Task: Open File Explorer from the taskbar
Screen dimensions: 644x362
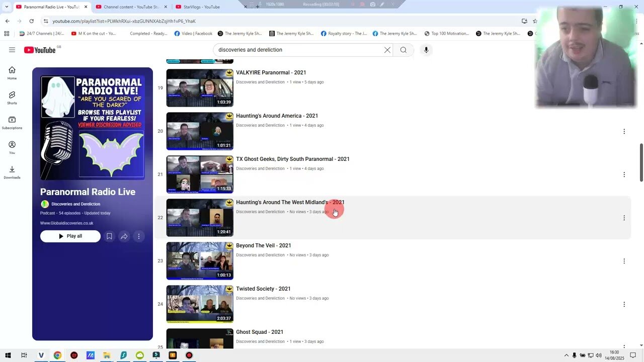Action: (x=107, y=355)
